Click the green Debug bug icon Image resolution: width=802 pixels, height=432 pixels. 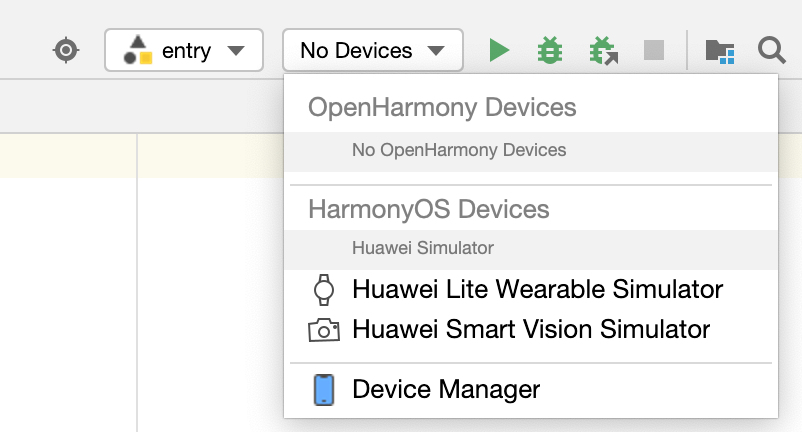click(x=550, y=50)
